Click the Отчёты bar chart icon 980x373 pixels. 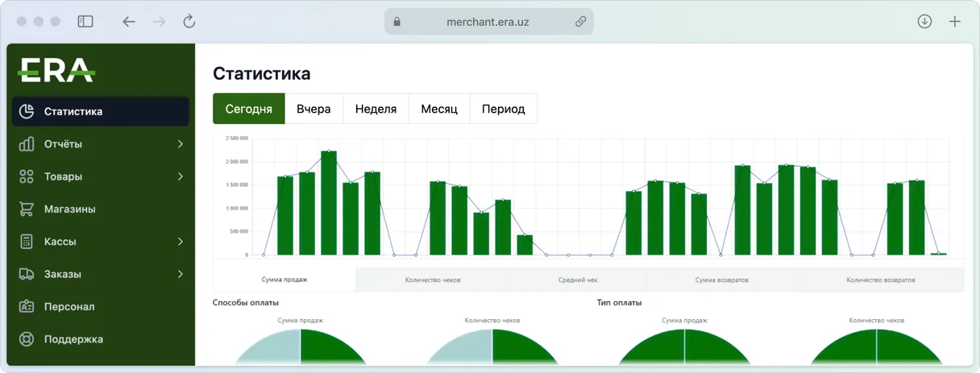pyautogui.click(x=27, y=144)
